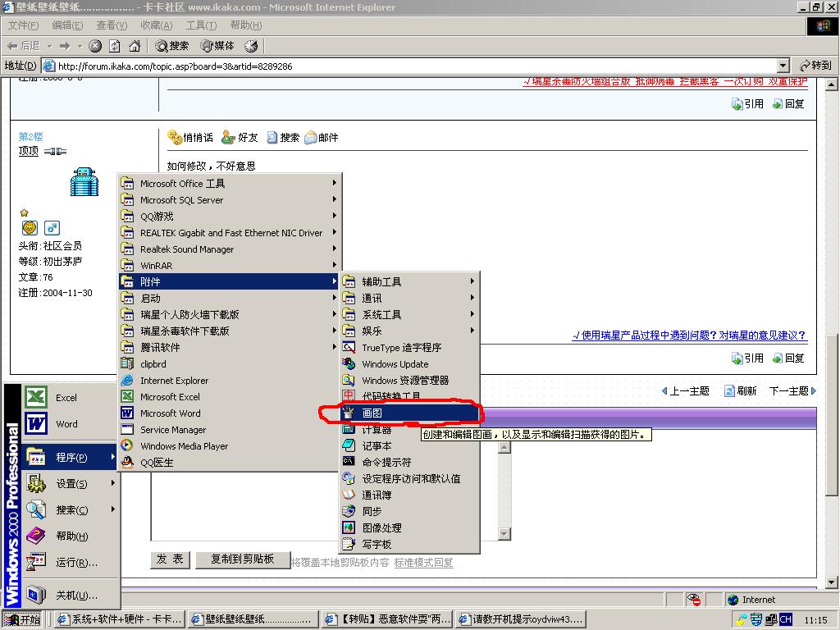Image resolution: width=840 pixels, height=630 pixels.
Task: Expand Realtek Sound Manager folder
Action: pos(230,249)
